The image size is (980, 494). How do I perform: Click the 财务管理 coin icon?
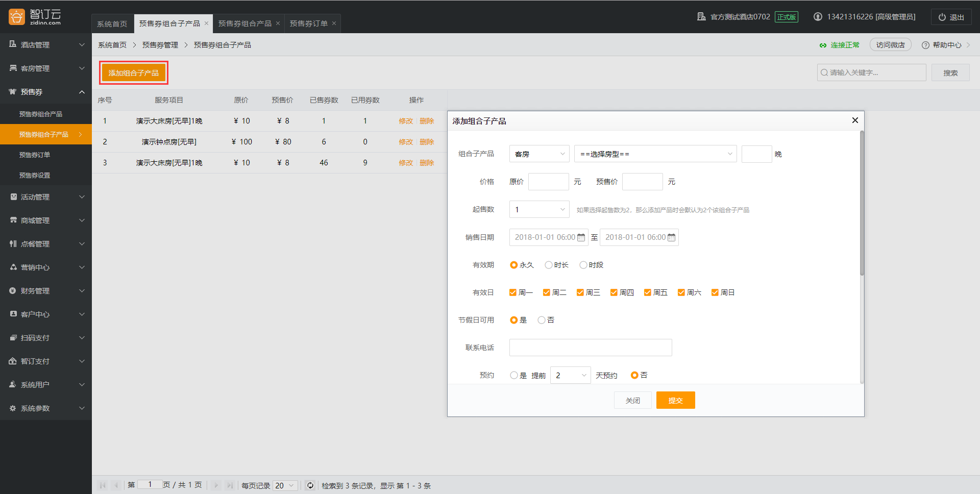[x=13, y=290]
